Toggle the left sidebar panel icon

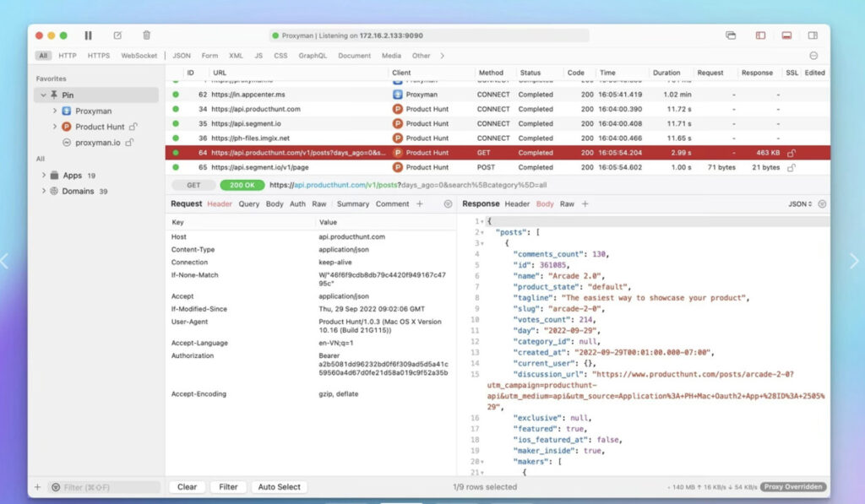pyautogui.click(x=761, y=35)
